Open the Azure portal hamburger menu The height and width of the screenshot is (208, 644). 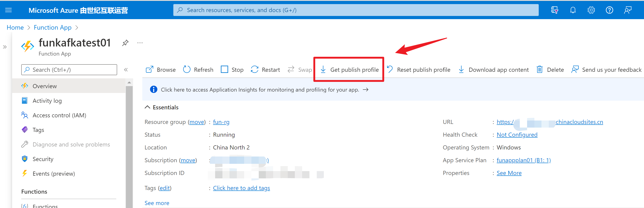(8, 10)
